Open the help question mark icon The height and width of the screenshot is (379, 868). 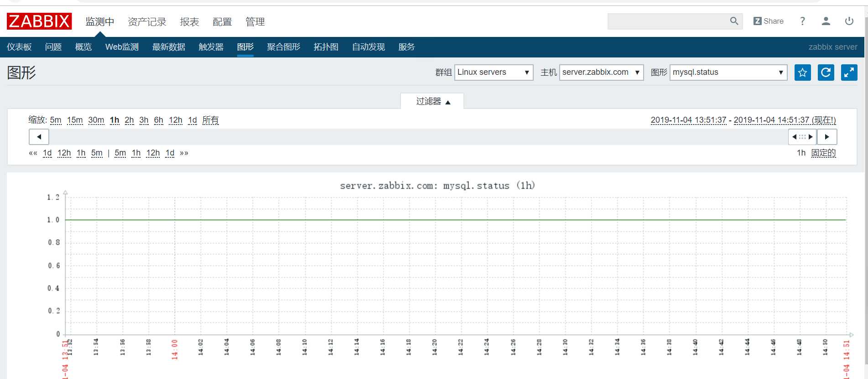pyautogui.click(x=802, y=21)
